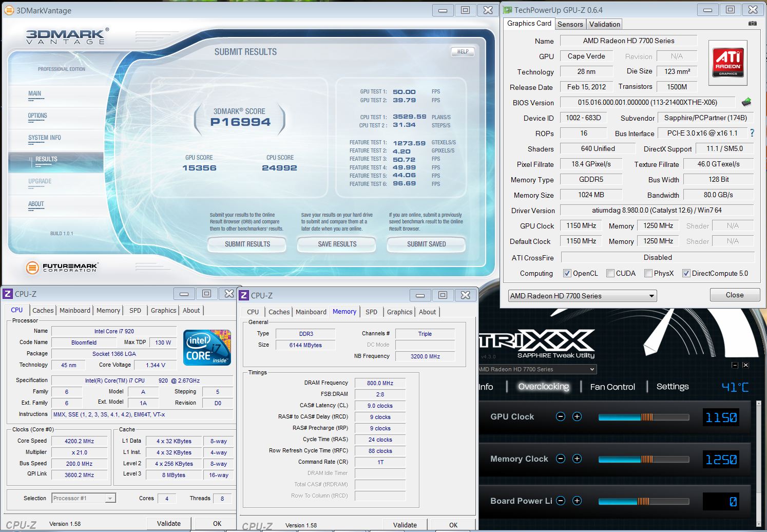Open the Mainboard tab in left CPU-Z

tap(75, 310)
